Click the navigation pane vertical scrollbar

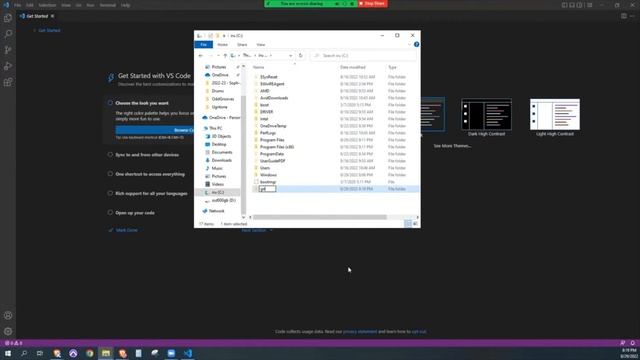click(244, 155)
